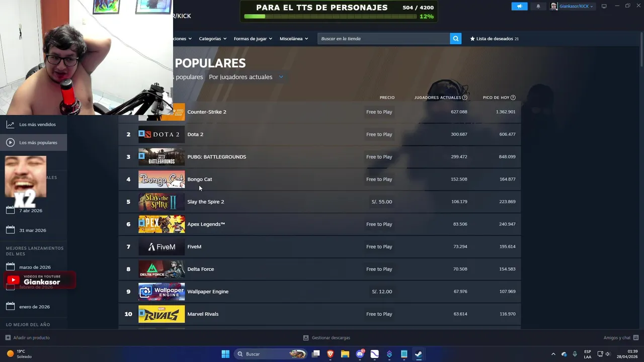
Task: Launch Brave browser from the taskbar
Action: (331, 354)
